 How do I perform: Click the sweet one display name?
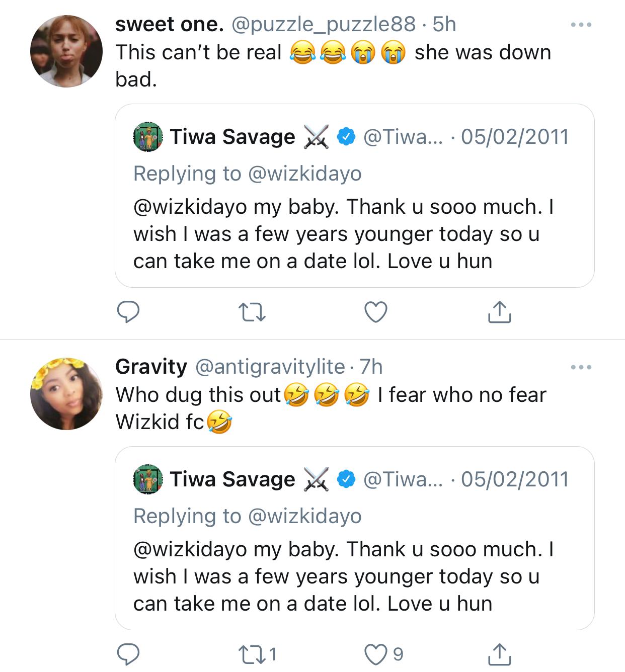click(169, 24)
